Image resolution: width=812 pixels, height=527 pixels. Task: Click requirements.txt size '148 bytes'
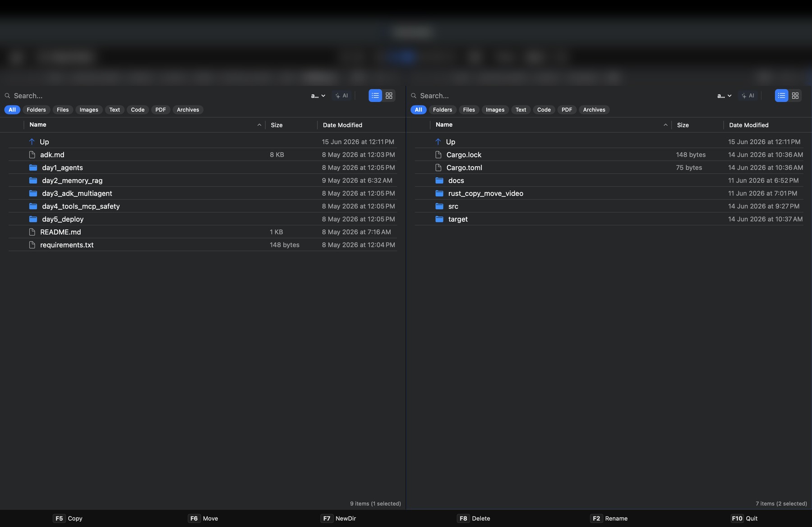point(285,245)
